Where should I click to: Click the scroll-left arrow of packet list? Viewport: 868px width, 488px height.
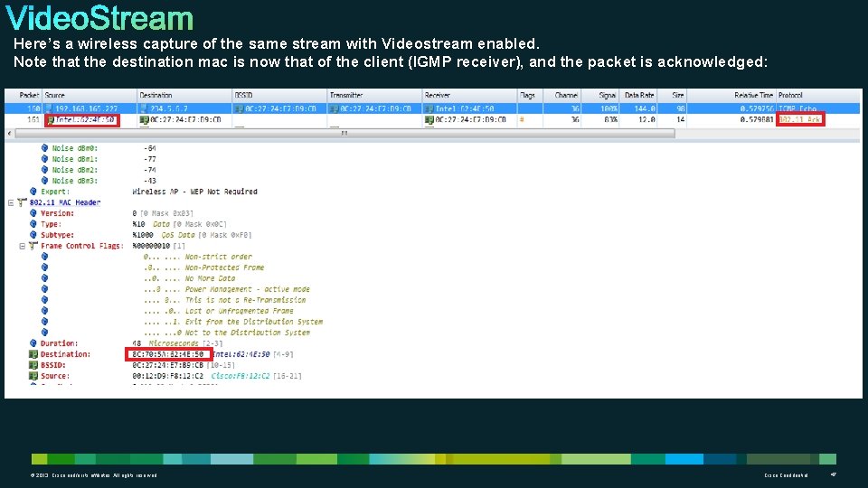9,134
